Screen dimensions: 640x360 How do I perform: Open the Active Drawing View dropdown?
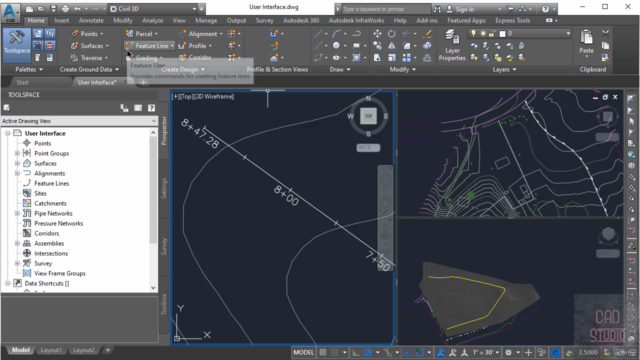79,121
